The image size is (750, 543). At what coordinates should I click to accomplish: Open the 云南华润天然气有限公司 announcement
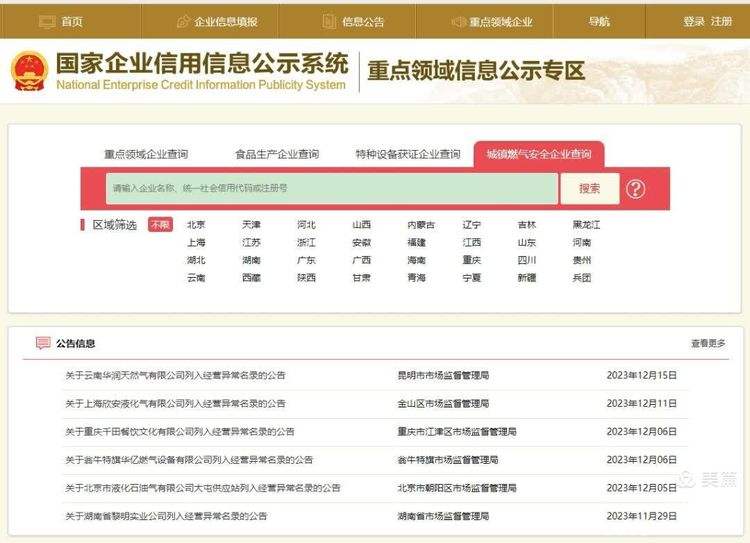[176, 375]
